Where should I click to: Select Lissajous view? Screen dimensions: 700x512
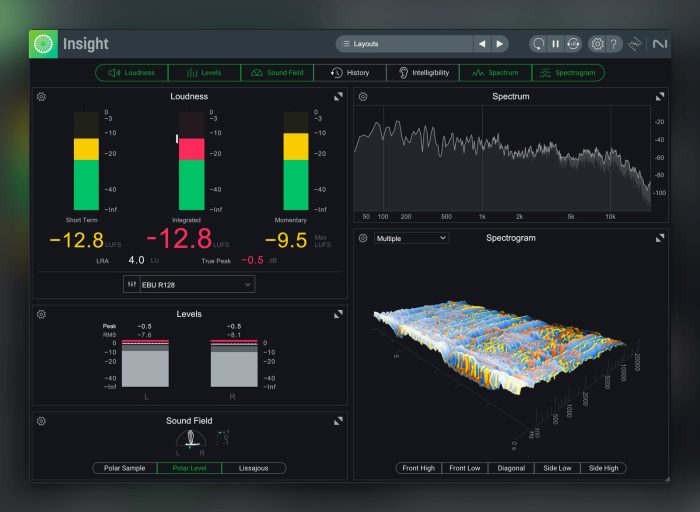pyautogui.click(x=254, y=468)
